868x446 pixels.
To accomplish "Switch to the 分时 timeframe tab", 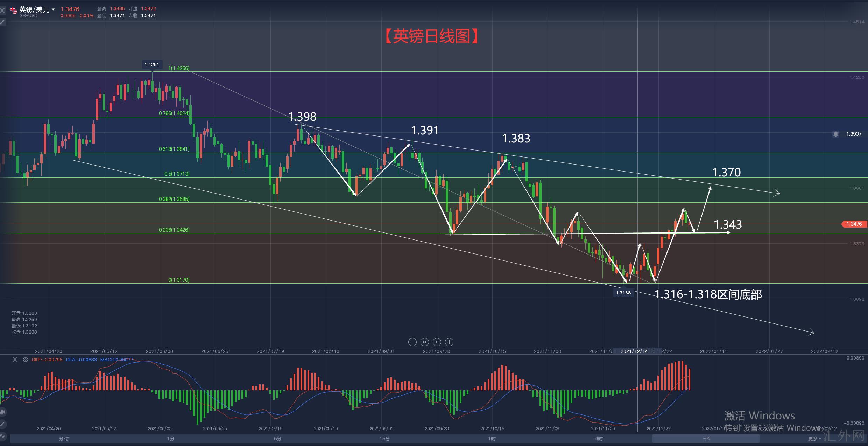I will (x=64, y=439).
